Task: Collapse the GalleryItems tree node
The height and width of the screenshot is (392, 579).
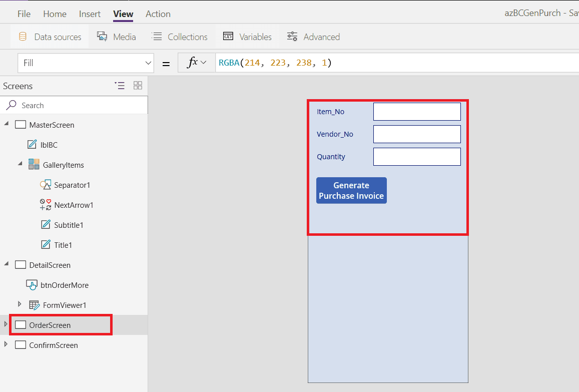Action: 20,164
